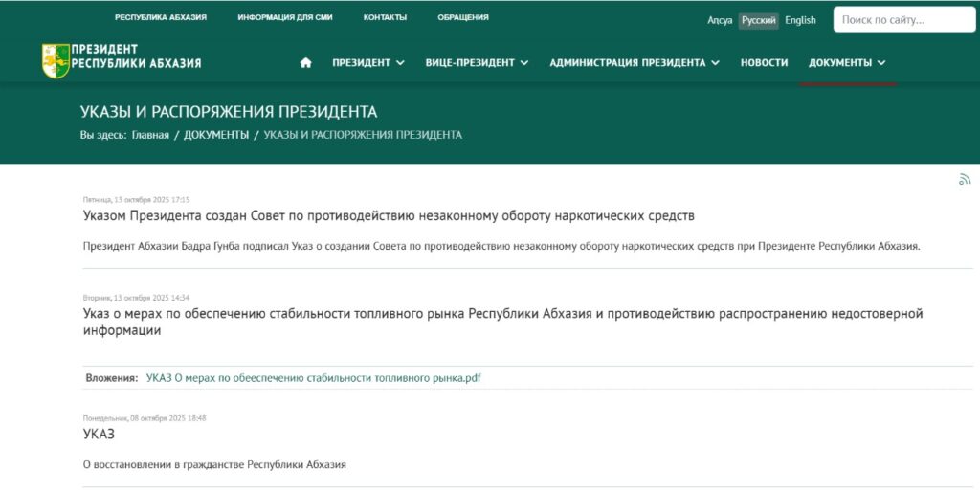Expand the Президент dropdown menu

point(368,63)
